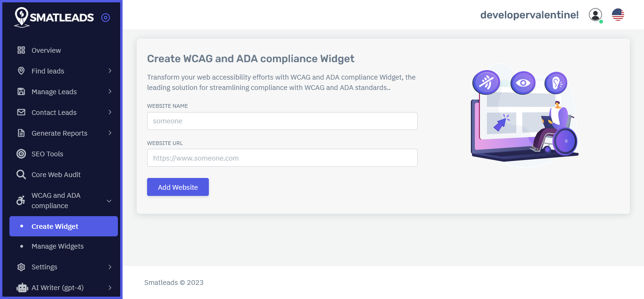
Task: Collapse the WCAG and ADA compliance menu
Action: tap(109, 201)
